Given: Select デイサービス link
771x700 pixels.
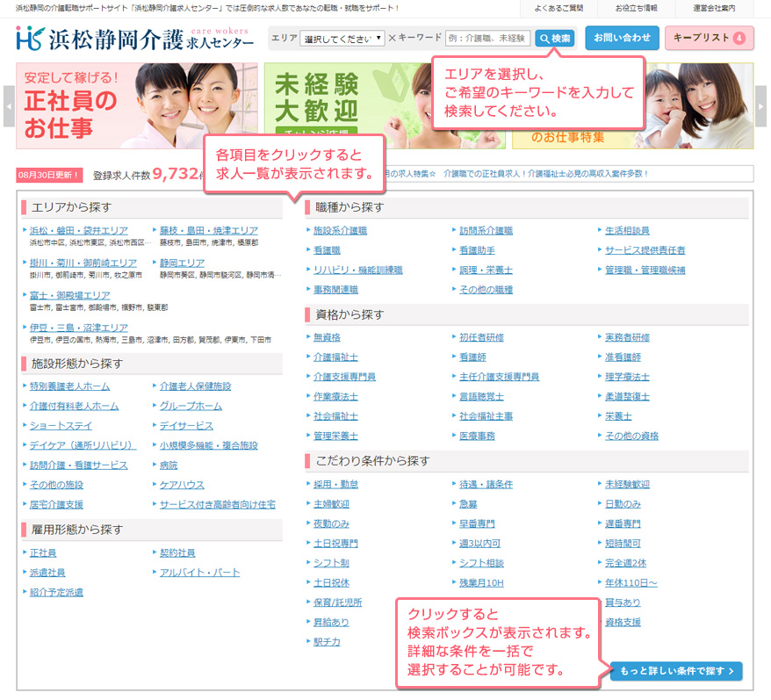Looking at the screenshot, I should 186,425.
